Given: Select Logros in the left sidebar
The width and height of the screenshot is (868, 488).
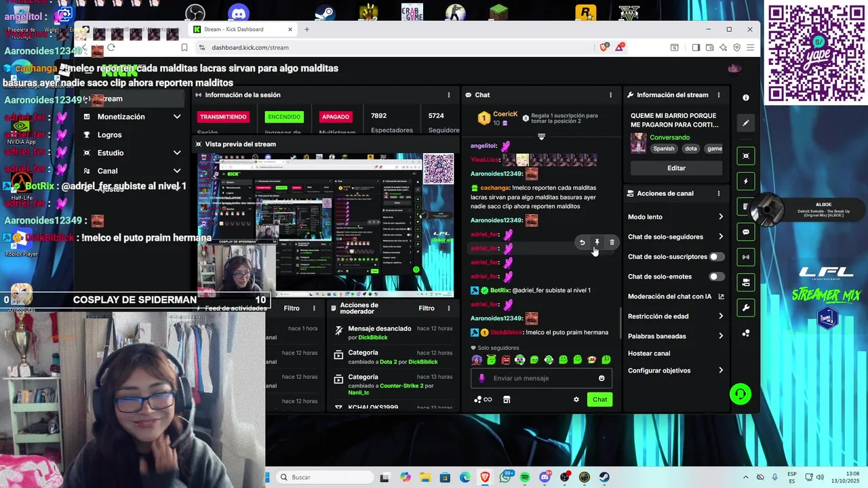Looking at the screenshot, I should pos(109,135).
